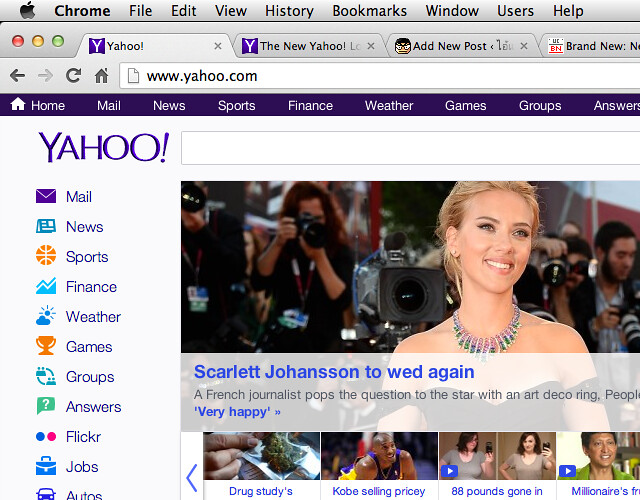640x500 pixels.
Task: Click the Jobs text link in sidebar
Action: click(x=82, y=467)
